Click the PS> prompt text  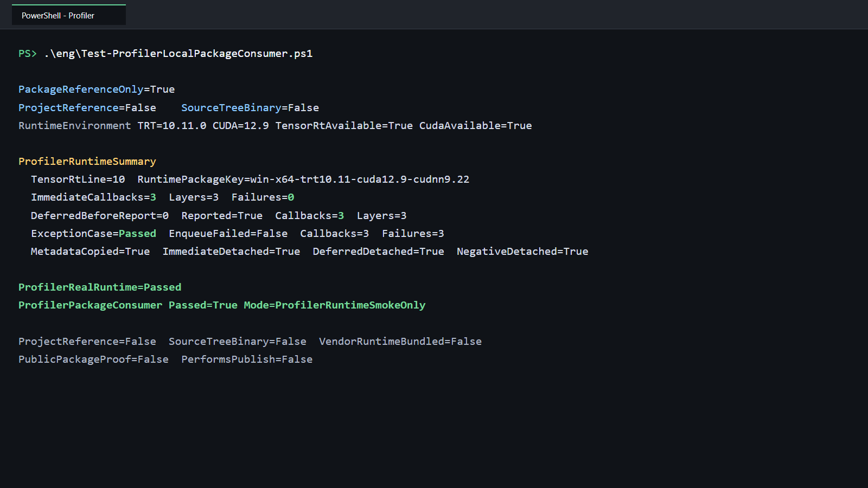tap(28, 54)
